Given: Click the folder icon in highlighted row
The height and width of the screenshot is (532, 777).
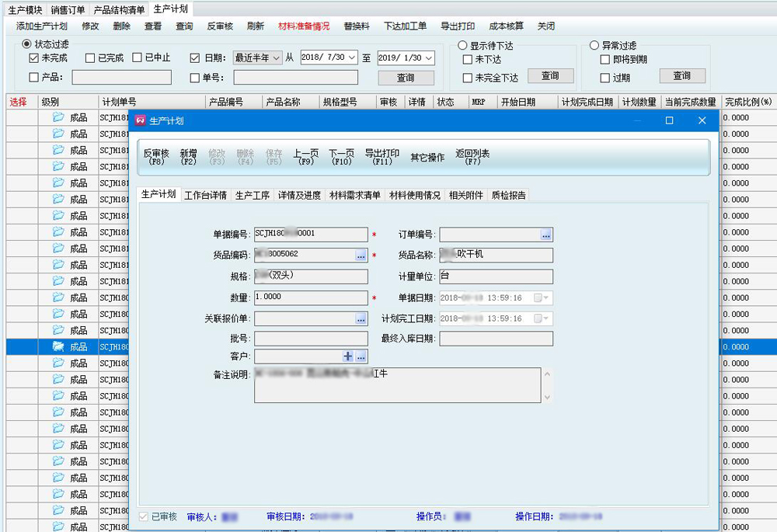Looking at the screenshot, I should tap(58, 346).
